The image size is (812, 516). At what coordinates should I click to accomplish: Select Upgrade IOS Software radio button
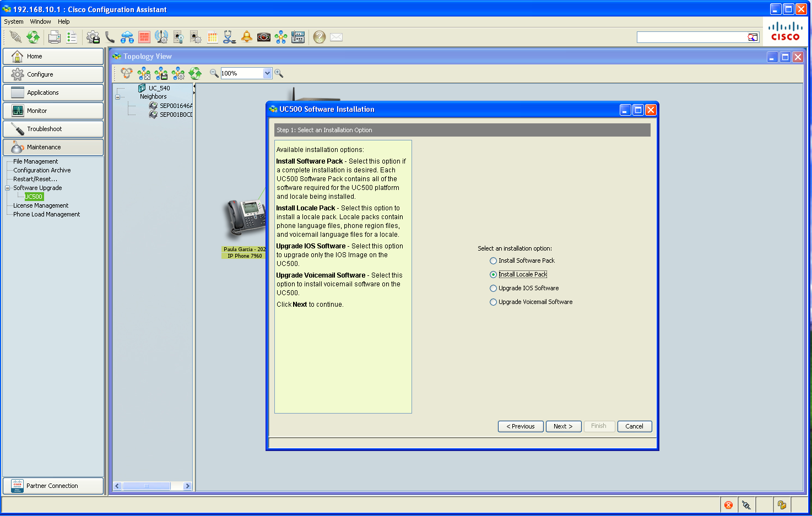pos(493,289)
